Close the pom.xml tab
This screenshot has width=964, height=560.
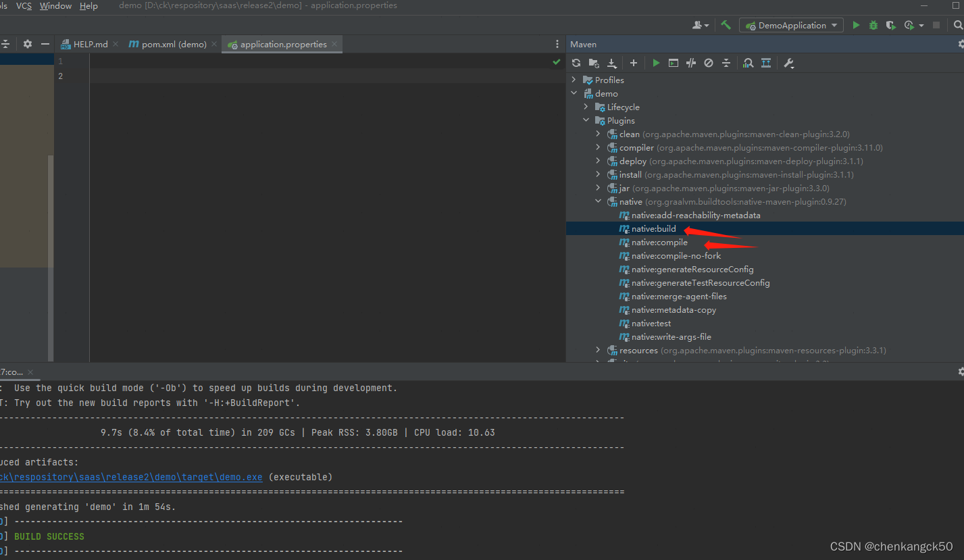pyautogui.click(x=214, y=44)
